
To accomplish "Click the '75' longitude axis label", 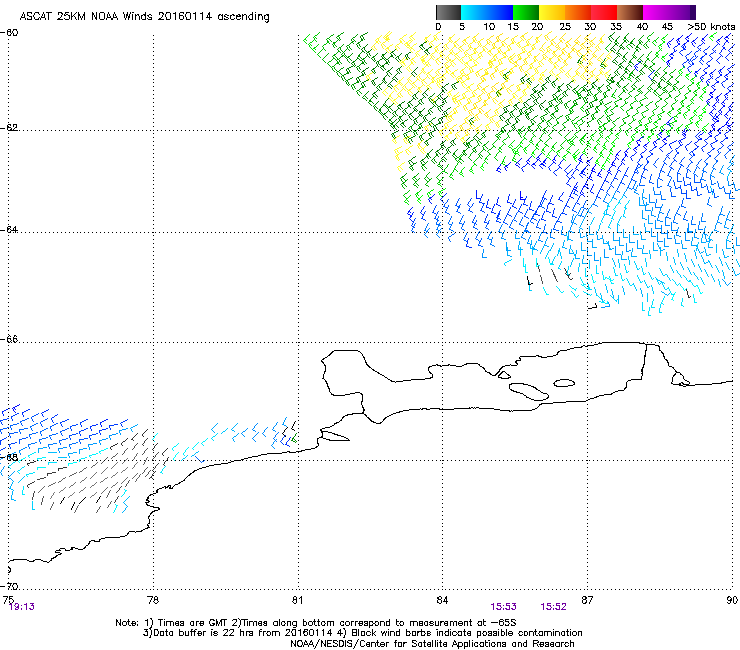I will pos(8,600).
